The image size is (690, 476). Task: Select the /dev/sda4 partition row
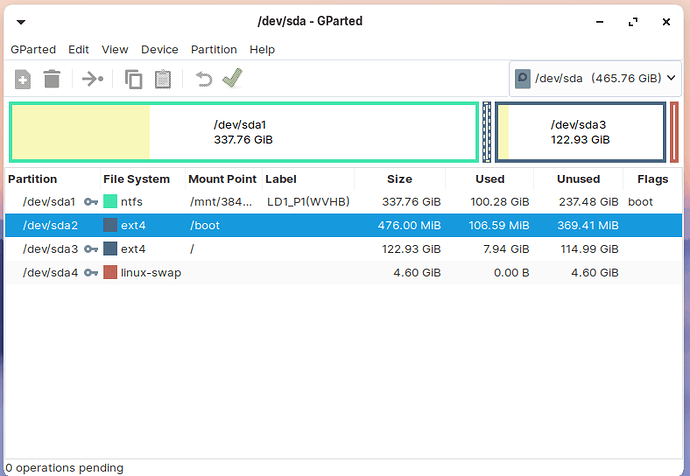point(344,273)
